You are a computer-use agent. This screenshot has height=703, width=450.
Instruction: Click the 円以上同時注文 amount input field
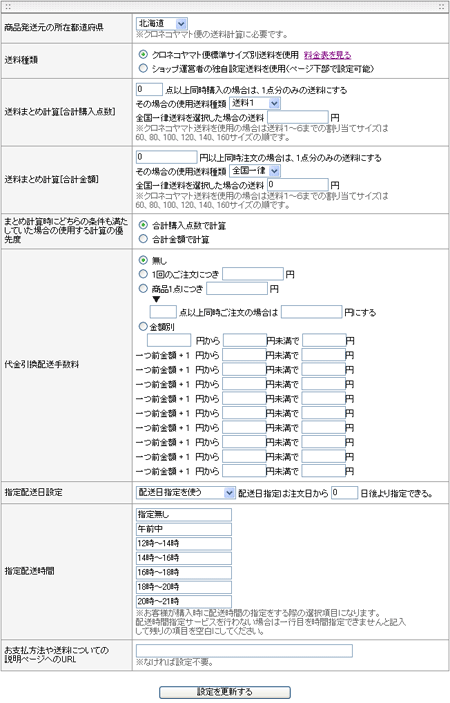pos(166,157)
